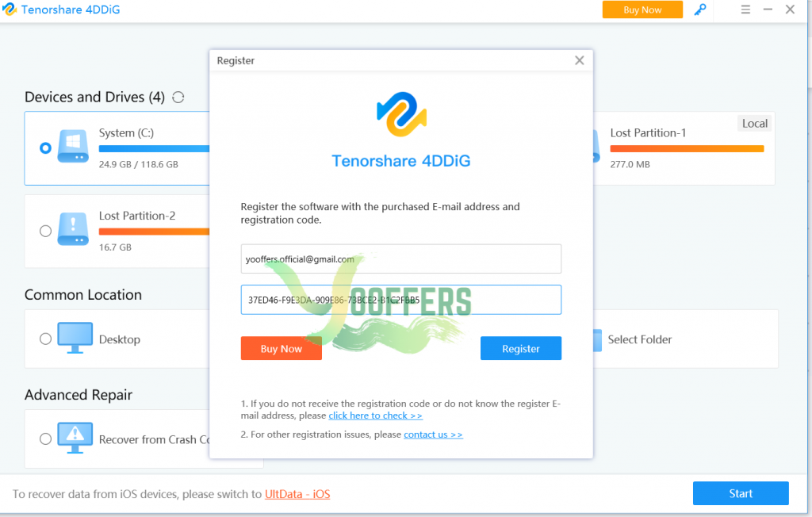Screen dimensions: 812x517
Task: Click the Recover from Crash Computer icon
Action: [75, 438]
